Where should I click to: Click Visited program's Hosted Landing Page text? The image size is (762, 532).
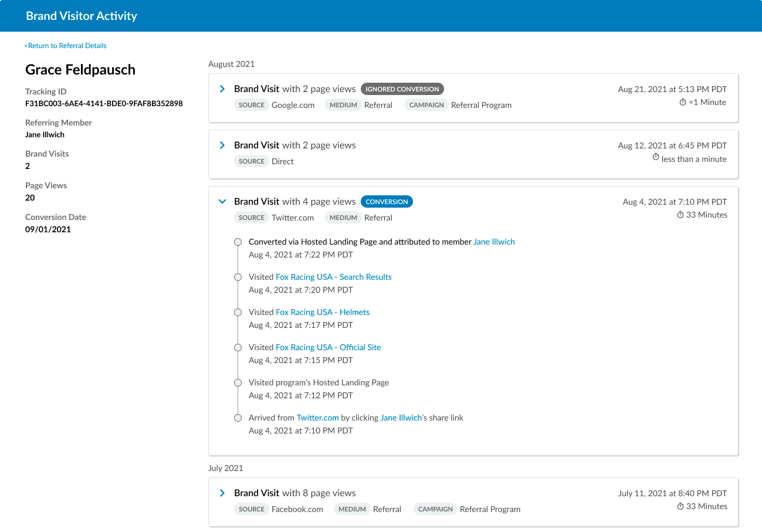tap(319, 382)
